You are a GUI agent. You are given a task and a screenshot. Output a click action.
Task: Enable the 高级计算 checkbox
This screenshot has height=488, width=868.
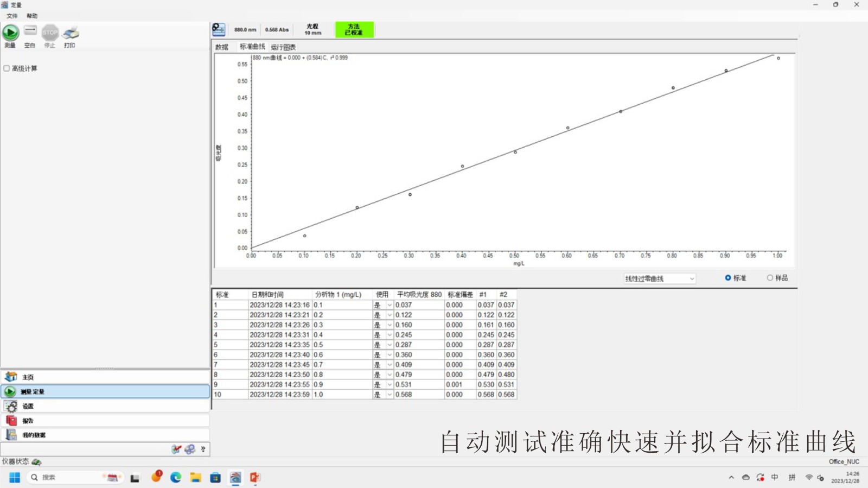click(x=7, y=68)
